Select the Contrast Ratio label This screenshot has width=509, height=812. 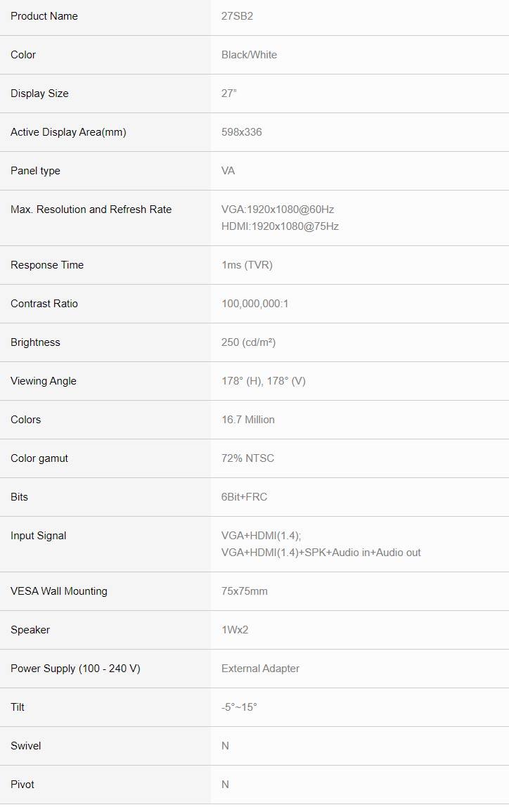coord(44,304)
